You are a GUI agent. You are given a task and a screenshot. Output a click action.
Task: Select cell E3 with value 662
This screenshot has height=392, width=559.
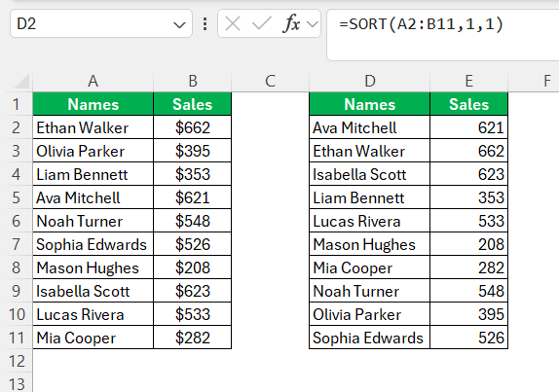pos(468,151)
